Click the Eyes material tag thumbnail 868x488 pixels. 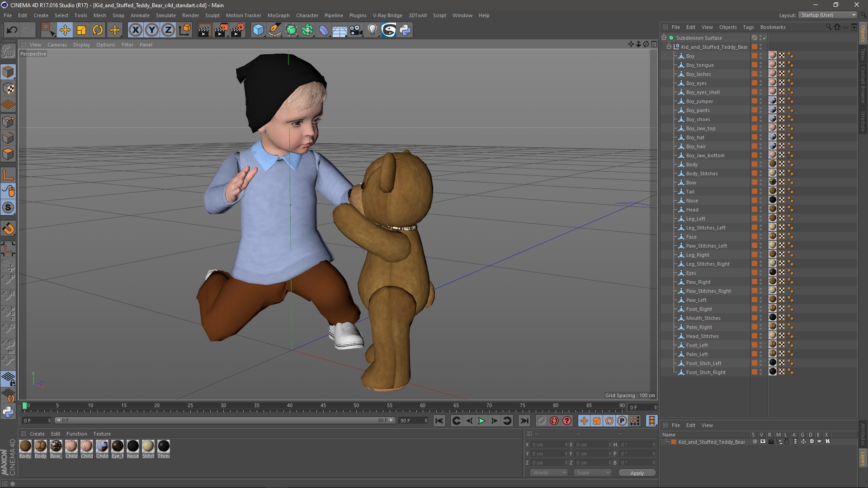[x=773, y=272]
